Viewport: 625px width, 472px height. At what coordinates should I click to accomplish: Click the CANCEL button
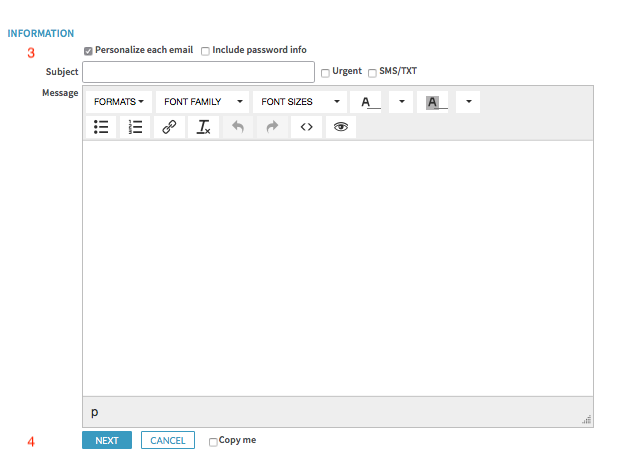pos(168,440)
